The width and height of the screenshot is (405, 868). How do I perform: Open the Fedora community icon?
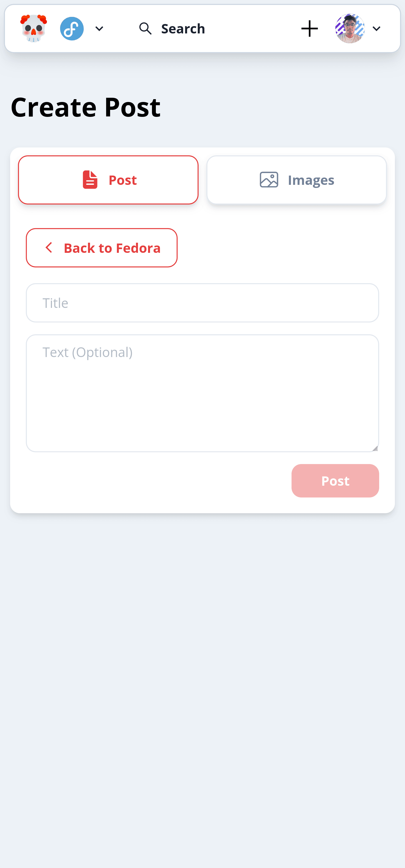click(72, 29)
